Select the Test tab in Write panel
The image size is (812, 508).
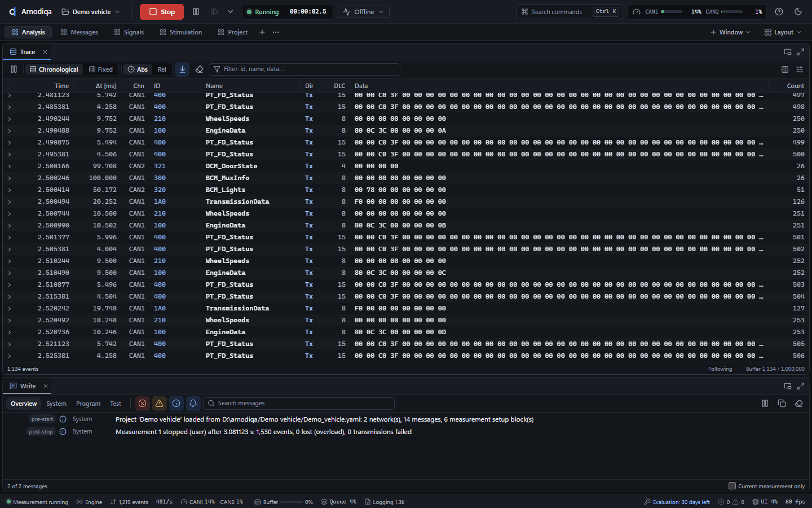tap(116, 404)
